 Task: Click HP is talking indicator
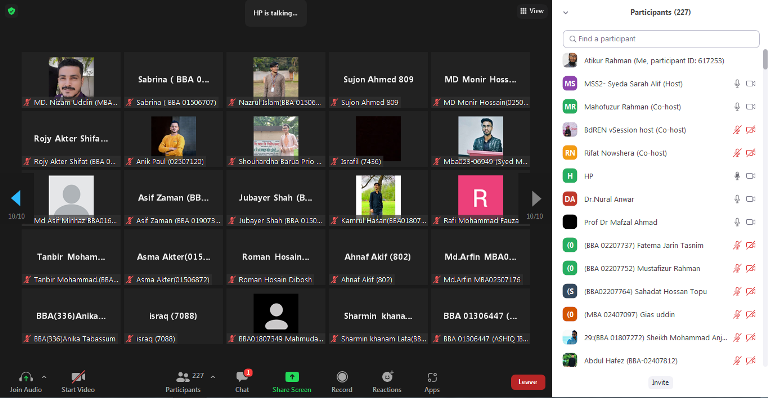pos(276,13)
